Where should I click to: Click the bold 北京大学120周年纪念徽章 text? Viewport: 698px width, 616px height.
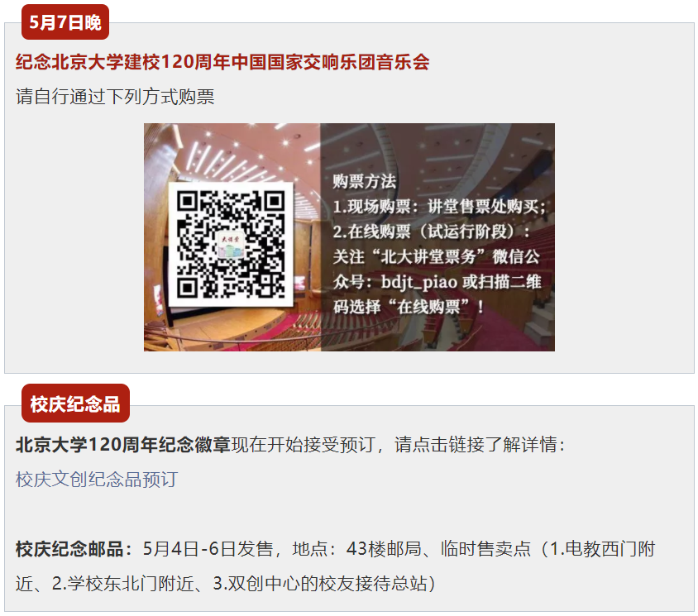pyautogui.click(x=123, y=445)
